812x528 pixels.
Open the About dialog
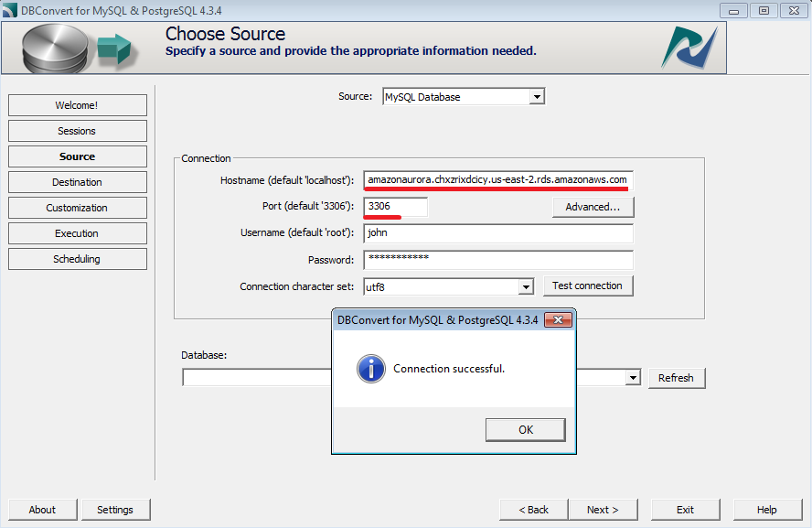click(x=42, y=510)
